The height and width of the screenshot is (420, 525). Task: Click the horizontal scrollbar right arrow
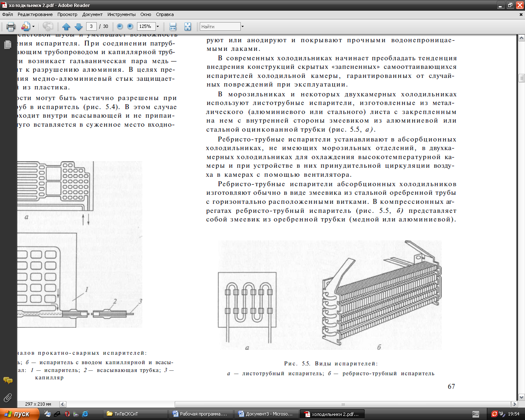click(x=514, y=404)
